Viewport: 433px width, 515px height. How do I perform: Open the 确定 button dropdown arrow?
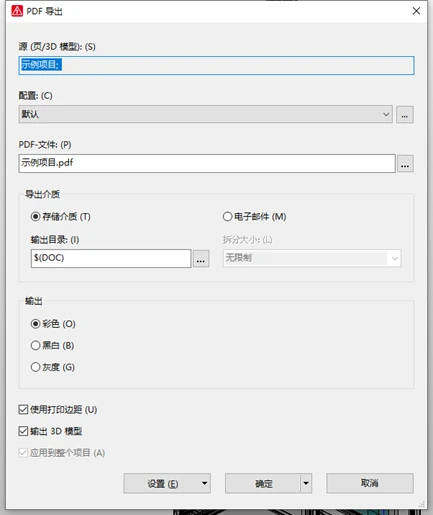point(306,483)
